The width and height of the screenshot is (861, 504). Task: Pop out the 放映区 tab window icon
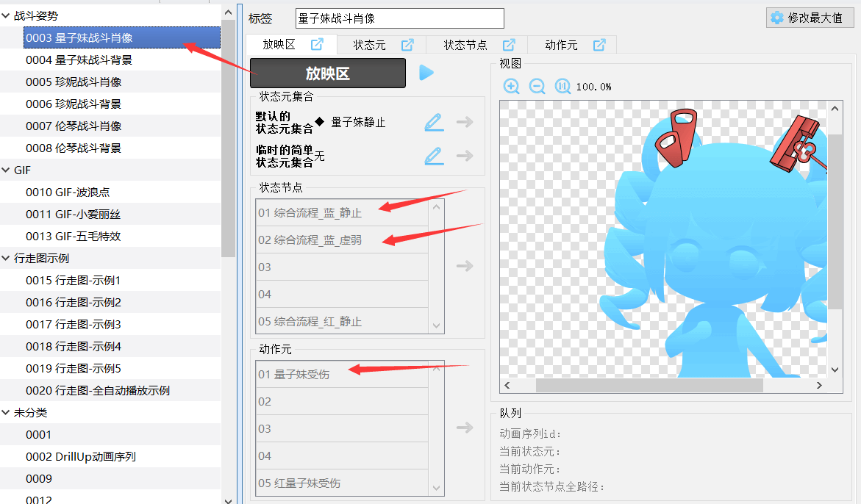coord(317,45)
